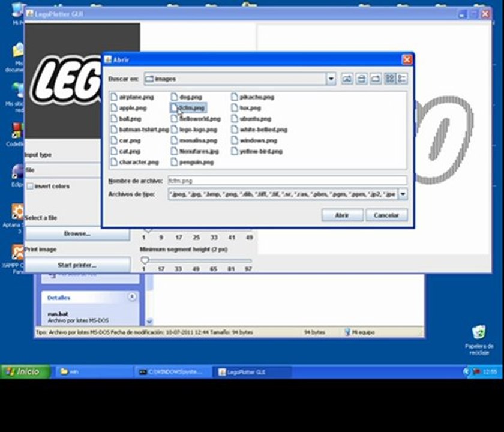Click the Inicio start button
504x432 pixels.
[x=25, y=371]
